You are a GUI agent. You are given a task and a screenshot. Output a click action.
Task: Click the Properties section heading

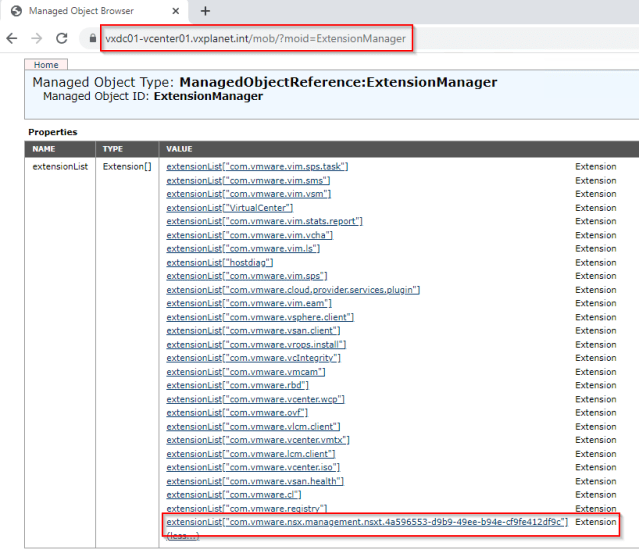[x=53, y=132]
